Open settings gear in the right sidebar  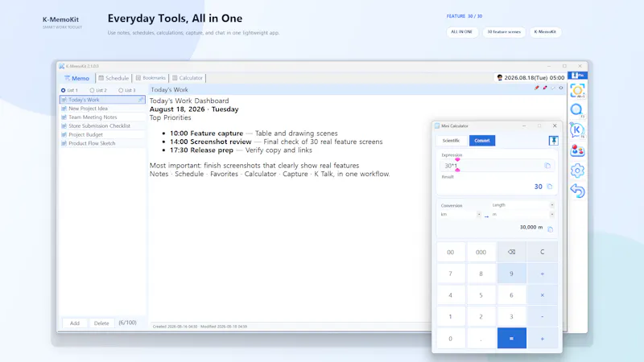click(577, 171)
